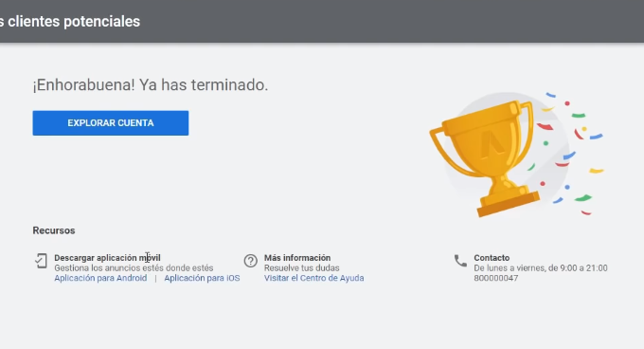Click the Enhorabuena congratulations heading

pos(151,84)
